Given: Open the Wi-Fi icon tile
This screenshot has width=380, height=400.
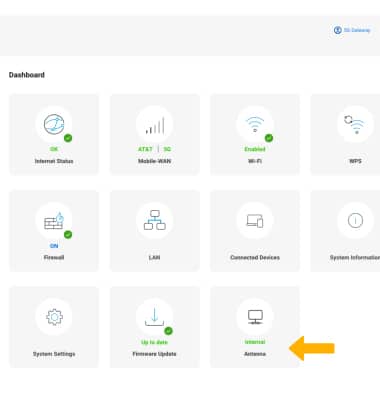Looking at the screenshot, I should [255, 124].
